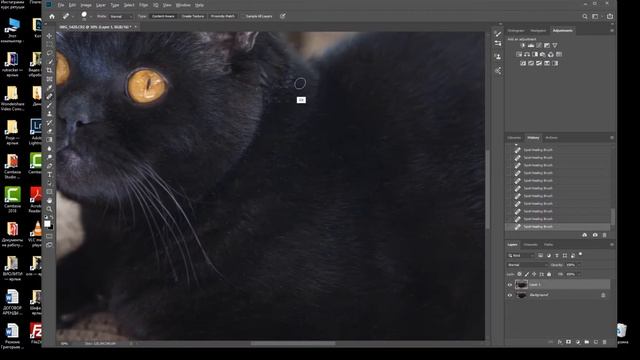This screenshot has height=360, width=640.
Task: Open Adjustments panel flyout menu
Action: pyautogui.click(x=611, y=31)
